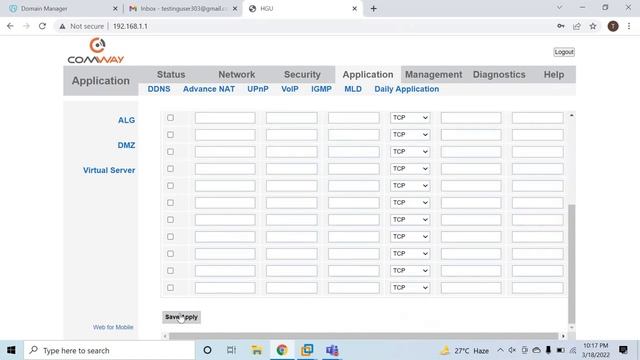Open the IGMP settings link
The width and height of the screenshot is (640, 360).
tap(321, 89)
